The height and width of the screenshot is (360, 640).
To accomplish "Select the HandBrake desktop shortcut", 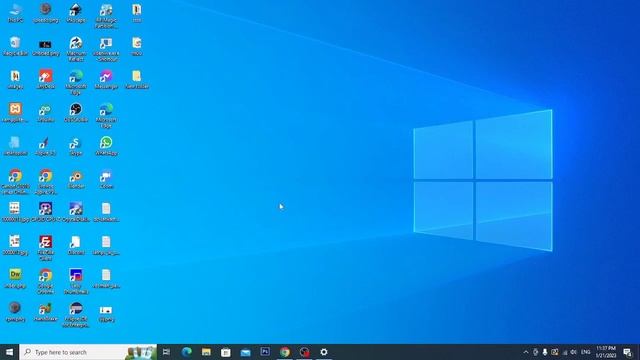I will (x=45, y=312).
